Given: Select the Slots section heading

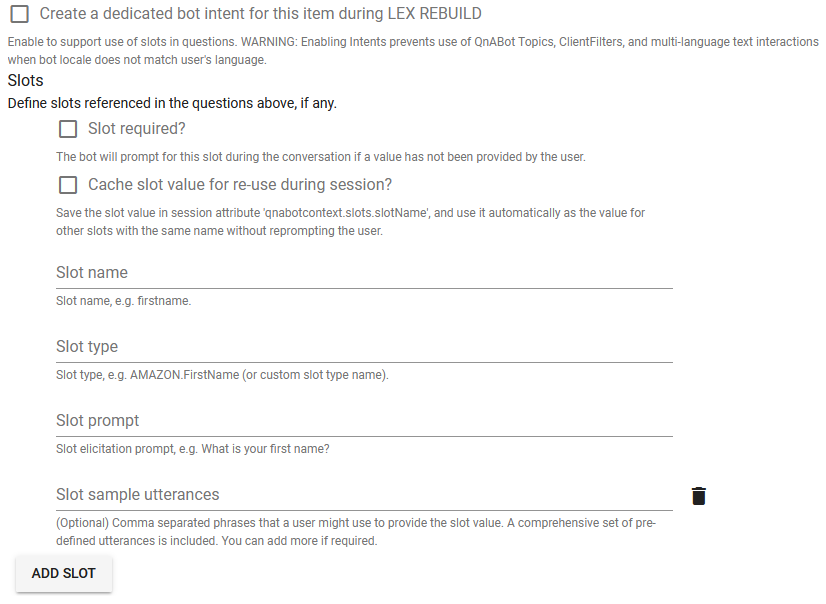Looking at the screenshot, I should [x=25, y=80].
